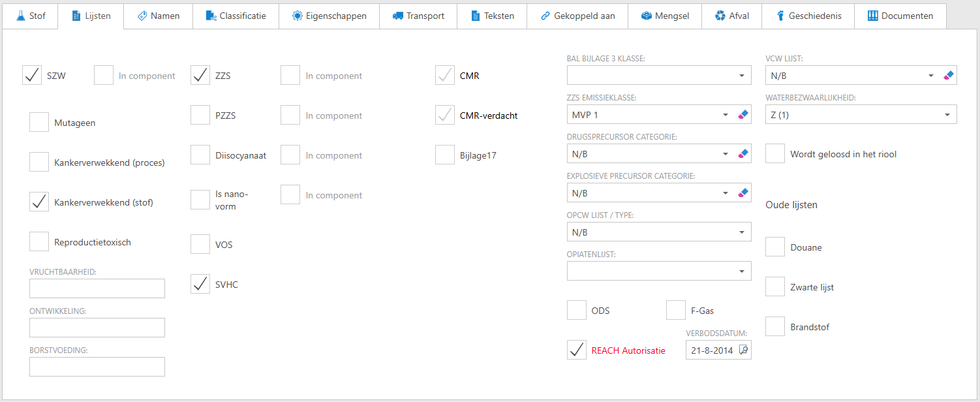
Task: Open the Eigenschappen tab
Action: point(329,16)
